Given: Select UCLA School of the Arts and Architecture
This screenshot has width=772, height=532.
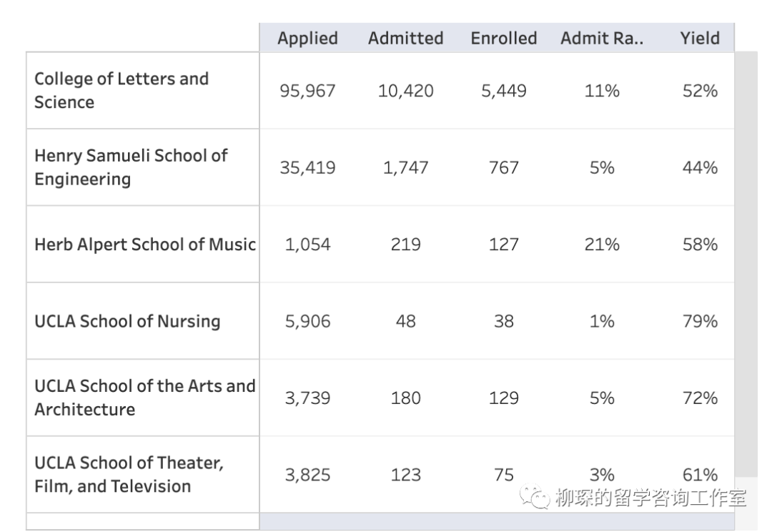Looking at the screenshot, I should [143, 398].
